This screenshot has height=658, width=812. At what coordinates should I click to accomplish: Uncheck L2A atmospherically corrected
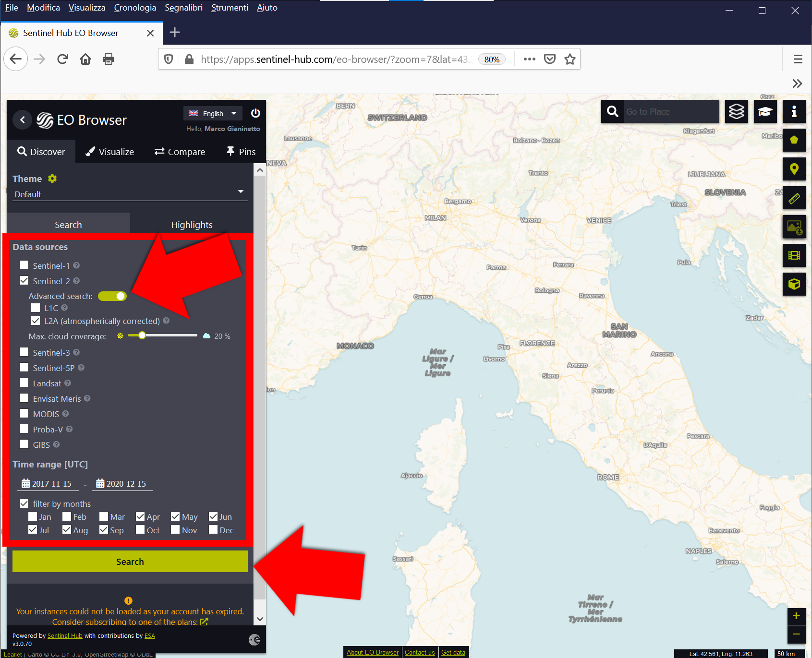coord(36,321)
